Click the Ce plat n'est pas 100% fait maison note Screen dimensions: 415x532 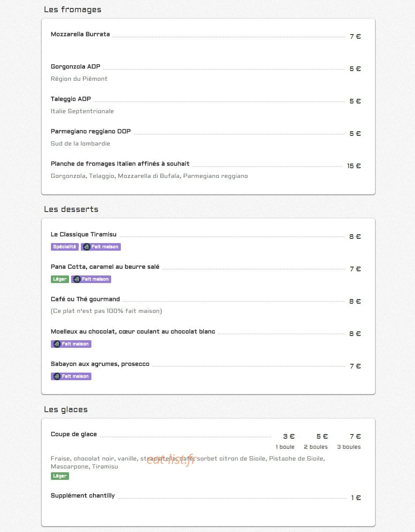[x=106, y=311]
